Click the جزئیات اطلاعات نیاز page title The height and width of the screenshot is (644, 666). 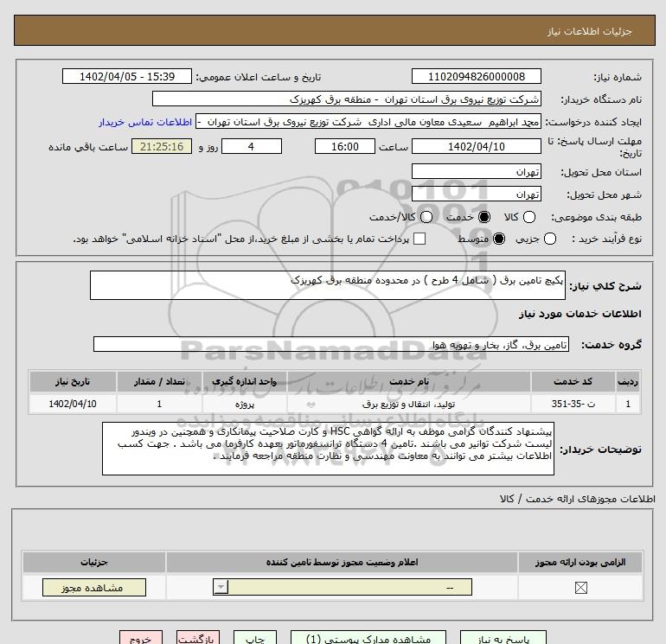(x=590, y=31)
